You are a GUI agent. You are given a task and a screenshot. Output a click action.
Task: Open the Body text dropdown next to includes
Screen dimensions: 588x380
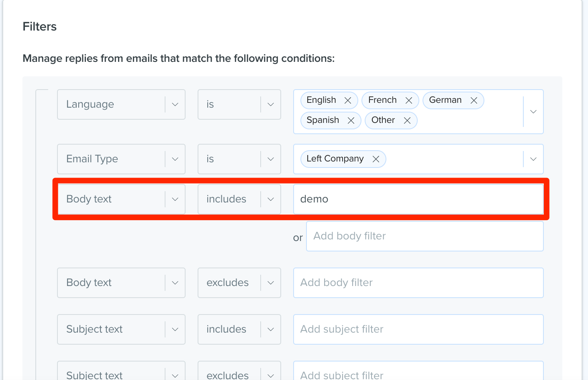pos(121,199)
